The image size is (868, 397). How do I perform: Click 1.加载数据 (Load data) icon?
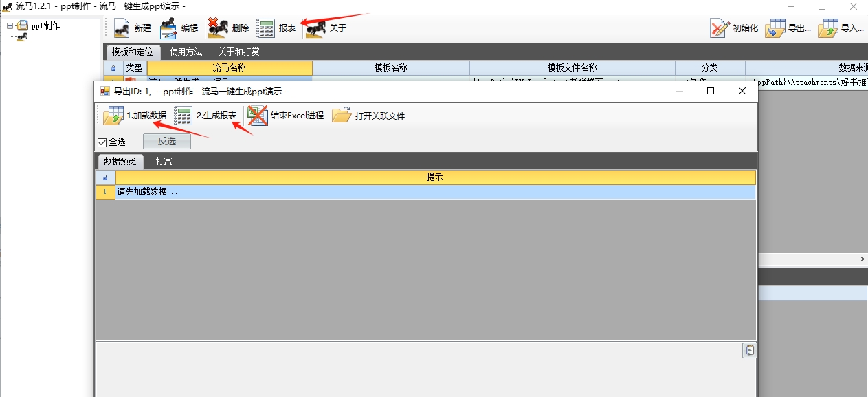(113, 116)
